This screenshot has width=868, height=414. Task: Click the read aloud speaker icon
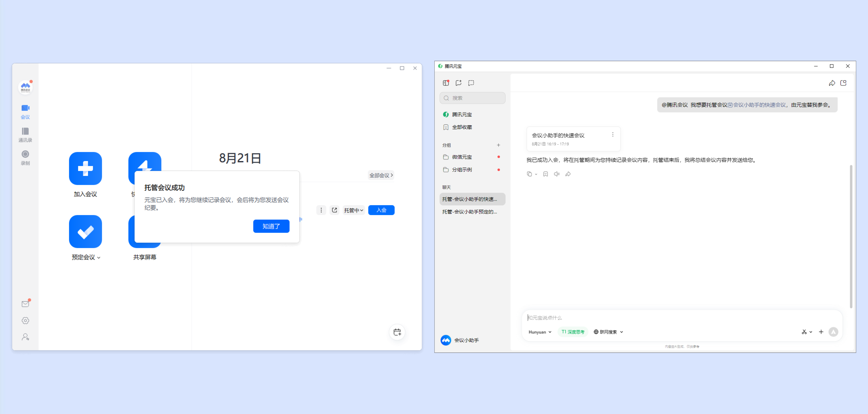point(556,174)
